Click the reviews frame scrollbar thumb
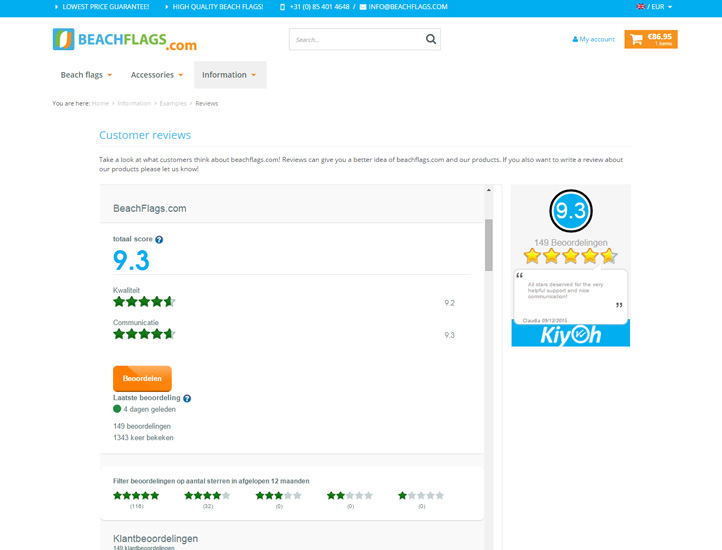 click(489, 245)
